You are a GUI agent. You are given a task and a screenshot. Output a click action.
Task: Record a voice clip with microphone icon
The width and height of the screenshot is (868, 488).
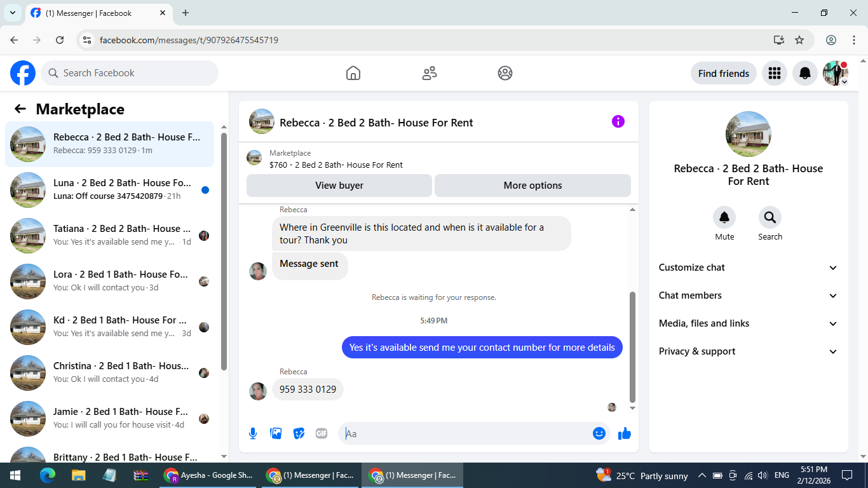[x=253, y=433]
